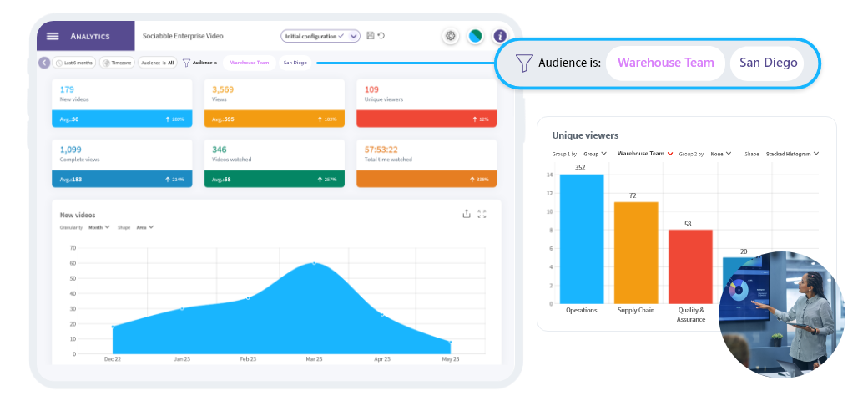Select the small San Diego chip in the filter bar
This screenshot has width=868, height=401.
[x=295, y=63]
